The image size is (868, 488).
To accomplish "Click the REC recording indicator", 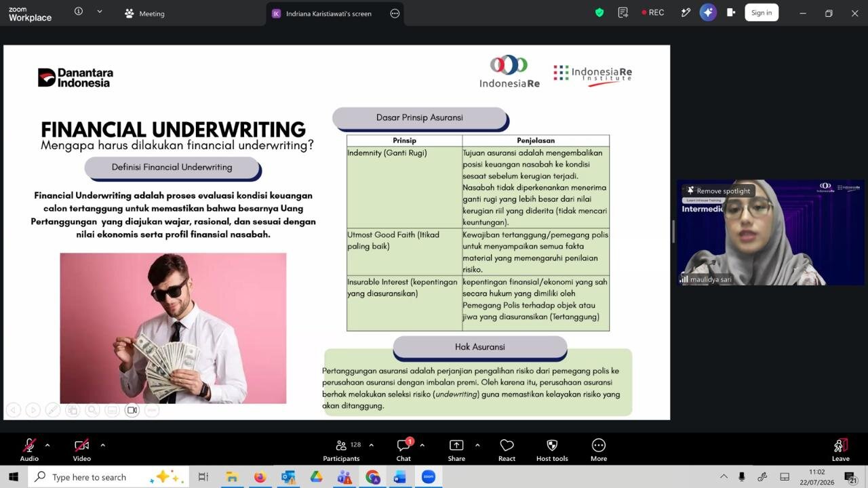I will (x=653, y=12).
